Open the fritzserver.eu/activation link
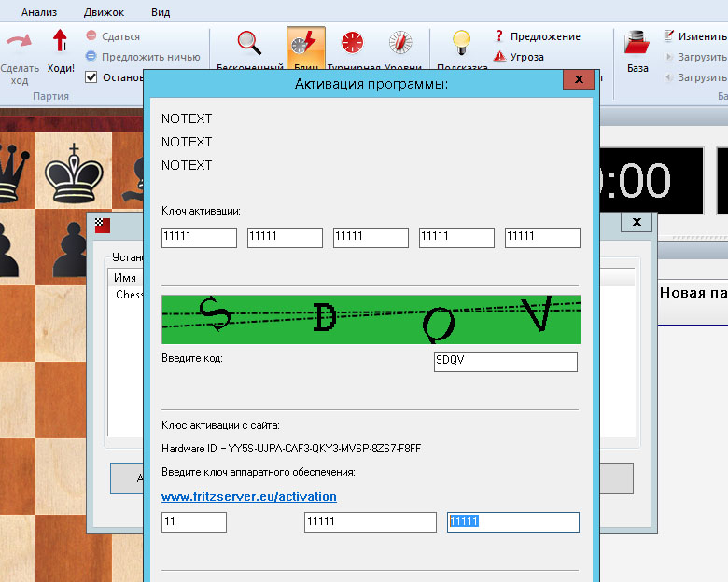 (249, 496)
